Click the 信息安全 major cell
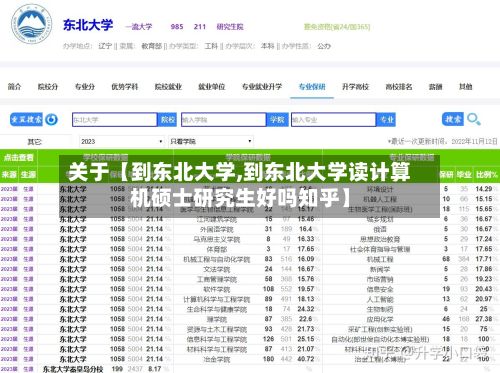The height and width of the screenshot is (373, 500). (x=380, y=289)
